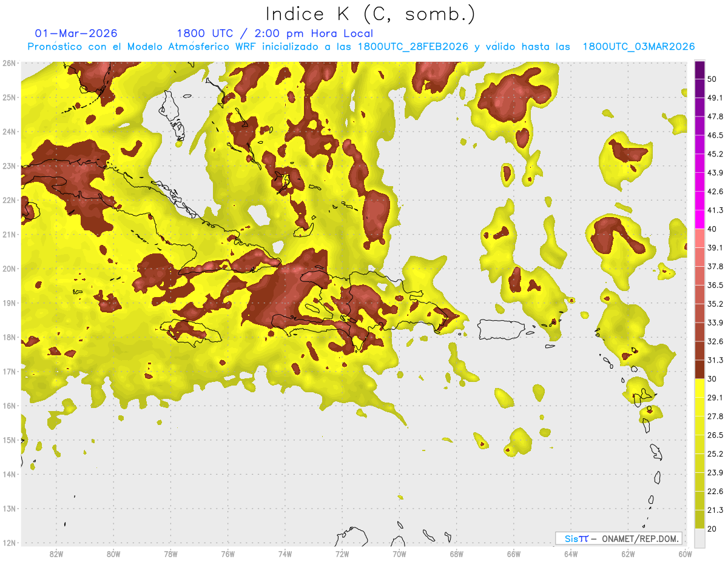
Task: Click the '21.3' color scale value
Action: click(x=715, y=510)
